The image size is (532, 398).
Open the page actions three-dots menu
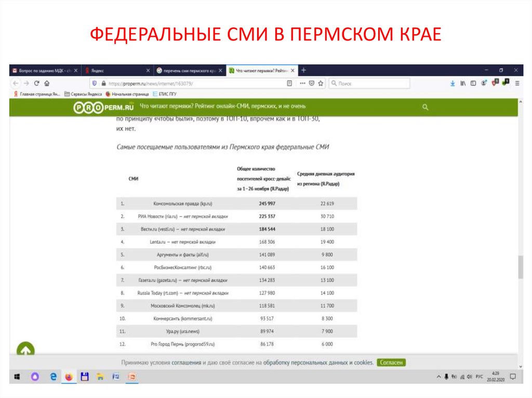[x=302, y=84]
